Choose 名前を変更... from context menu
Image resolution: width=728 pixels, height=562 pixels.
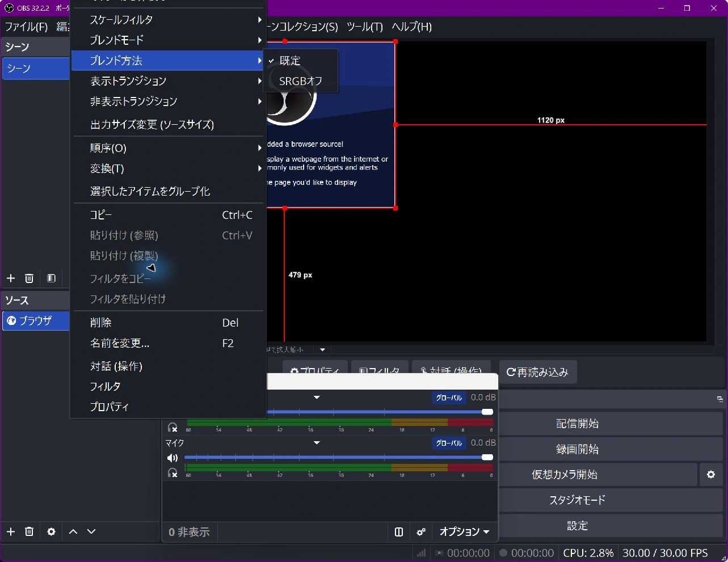coord(169,343)
